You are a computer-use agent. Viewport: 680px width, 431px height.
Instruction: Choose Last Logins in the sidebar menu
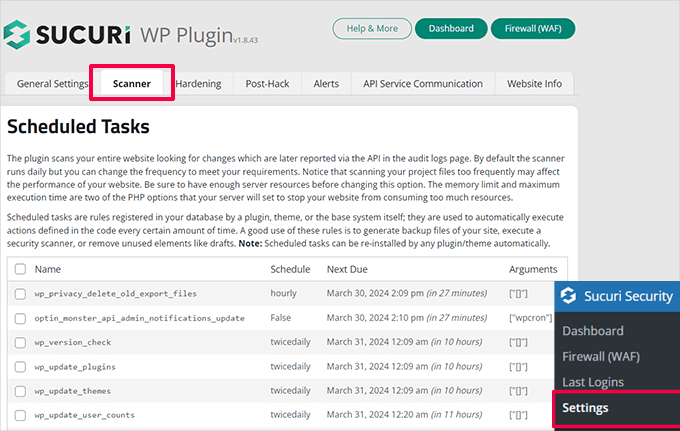[x=593, y=382]
